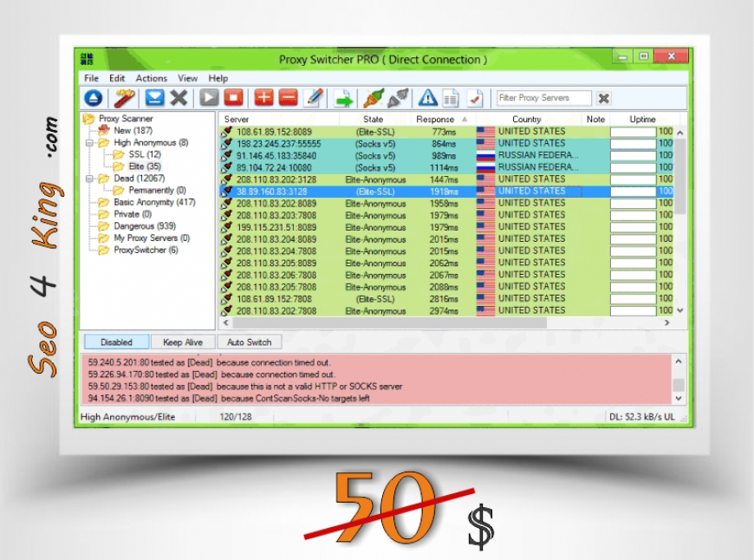Disconnect proxy with the gray plug icon
The height and width of the screenshot is (560, 754).
[398, 98]
